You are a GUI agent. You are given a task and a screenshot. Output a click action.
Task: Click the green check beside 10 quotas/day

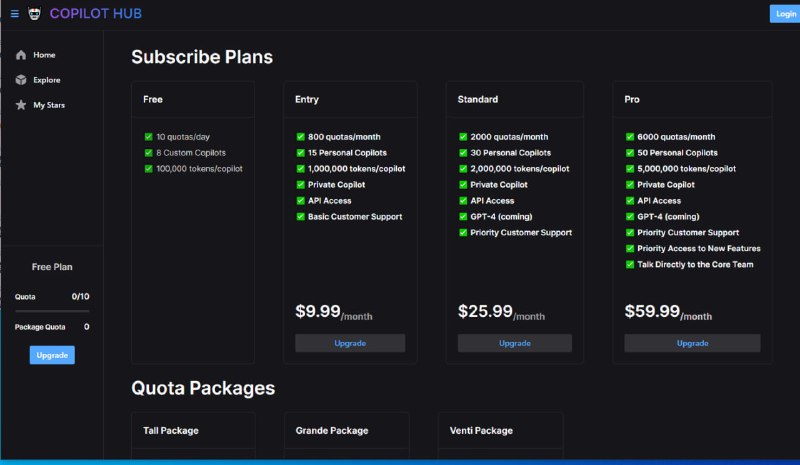pyautogui.click(x=148, y=137)
